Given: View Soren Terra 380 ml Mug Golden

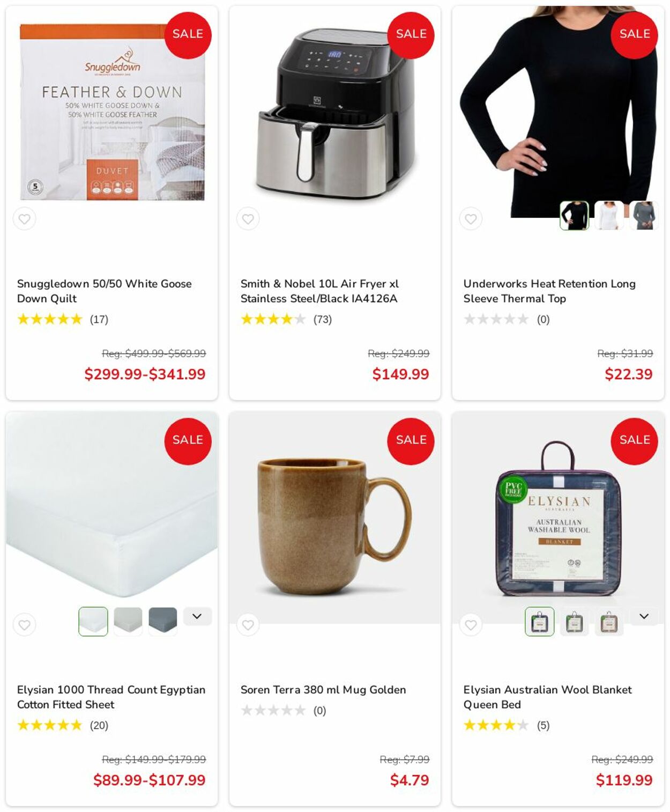Looking at the screenshot, I should pyautogui.click(x=323, y=690).
